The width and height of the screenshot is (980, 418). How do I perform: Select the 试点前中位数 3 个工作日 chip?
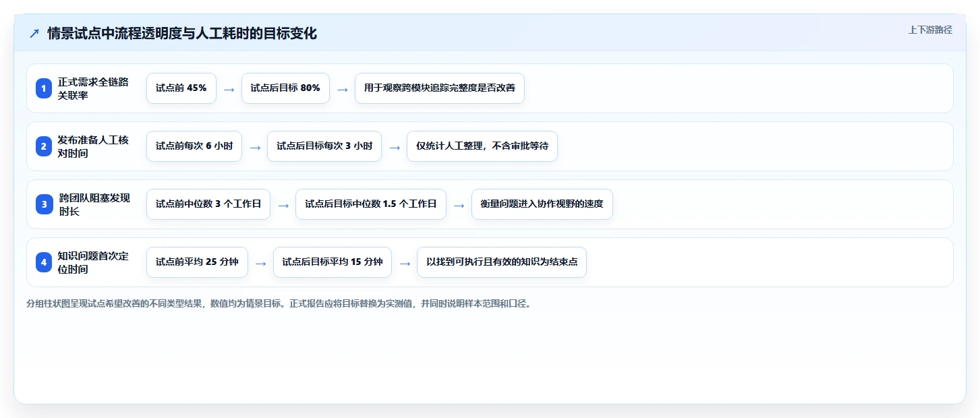(208, 204)
